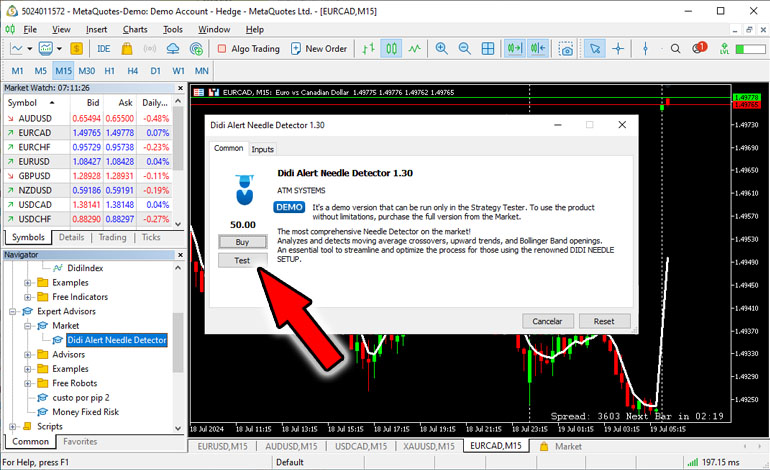Screen dimensions: 770x470
Task: Collapse the Expert Advisors tree node
Action: [x=12, y=311]
